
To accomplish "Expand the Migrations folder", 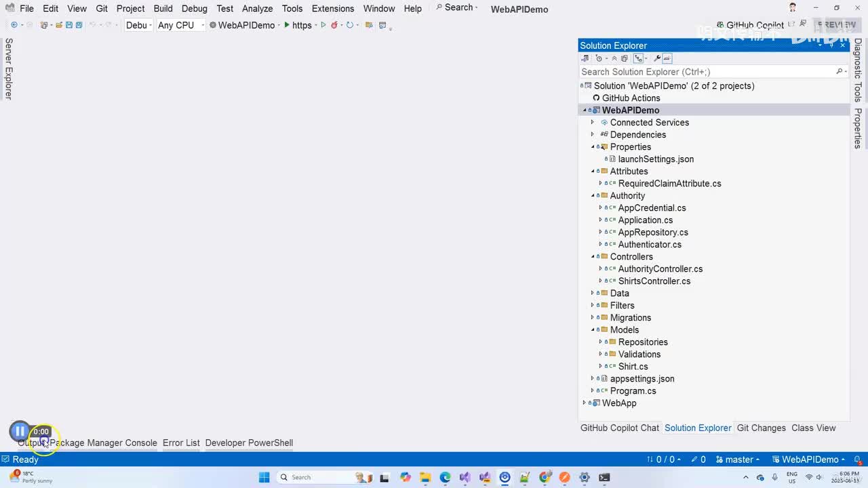I will coord(593,318).
